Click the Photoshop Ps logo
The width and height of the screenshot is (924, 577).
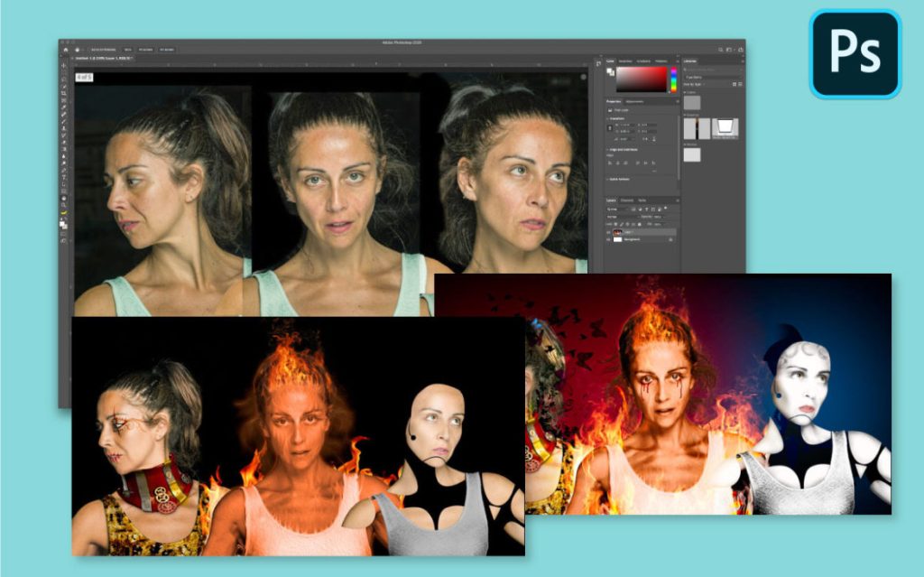[x=855, y=54]
